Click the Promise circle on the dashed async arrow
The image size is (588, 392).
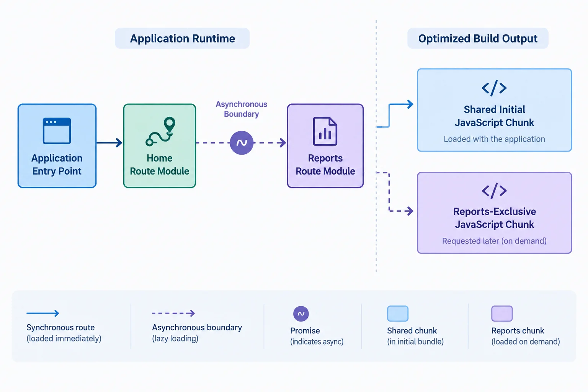pyautogui.click(x=242, y=143)
